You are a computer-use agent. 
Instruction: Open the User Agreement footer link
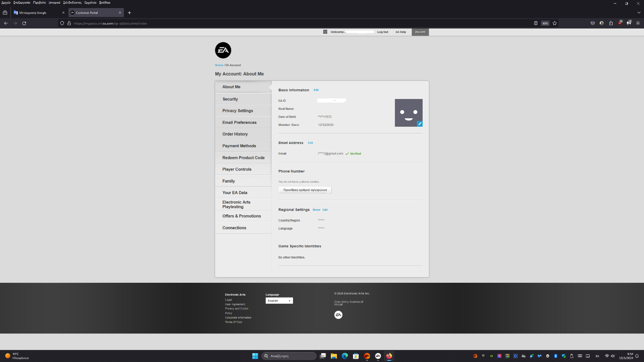tap(235, 304)
